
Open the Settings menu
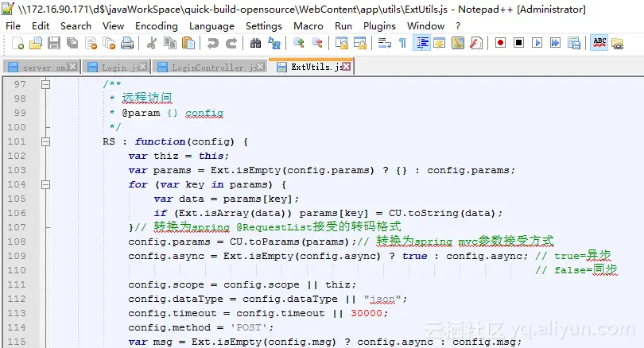(x=264, y=26)
